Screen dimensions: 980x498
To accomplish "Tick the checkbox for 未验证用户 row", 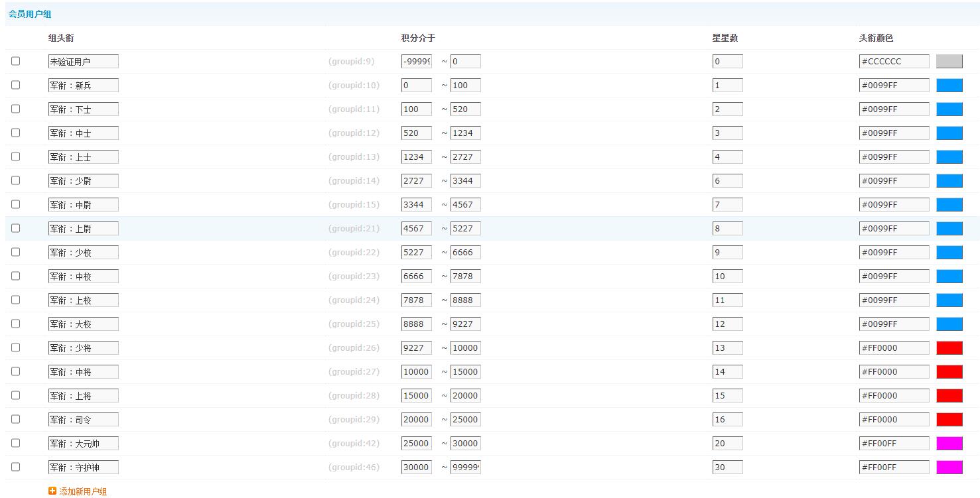I will point(16,61).
